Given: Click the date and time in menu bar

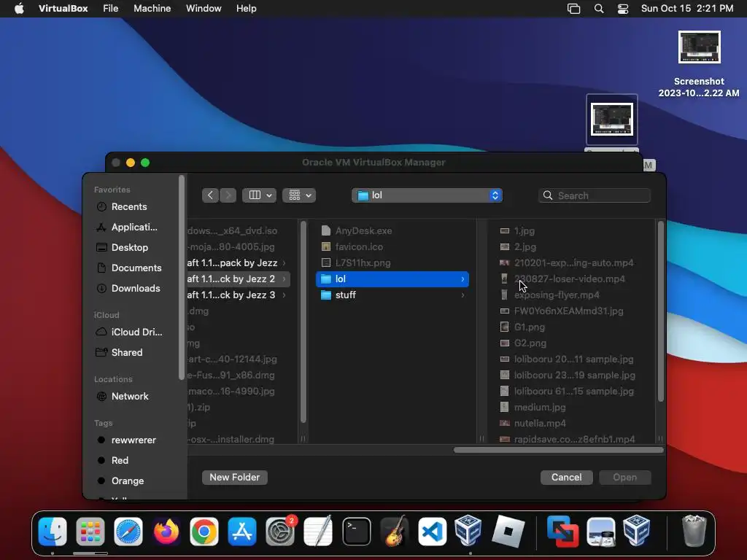Looking at the screenshot, I should 687,9.
